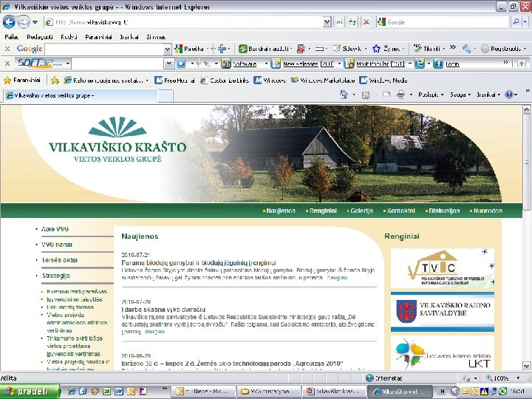Open the Įrankiai menu in menu bar
532x399 pixels.
coord(129,37)
